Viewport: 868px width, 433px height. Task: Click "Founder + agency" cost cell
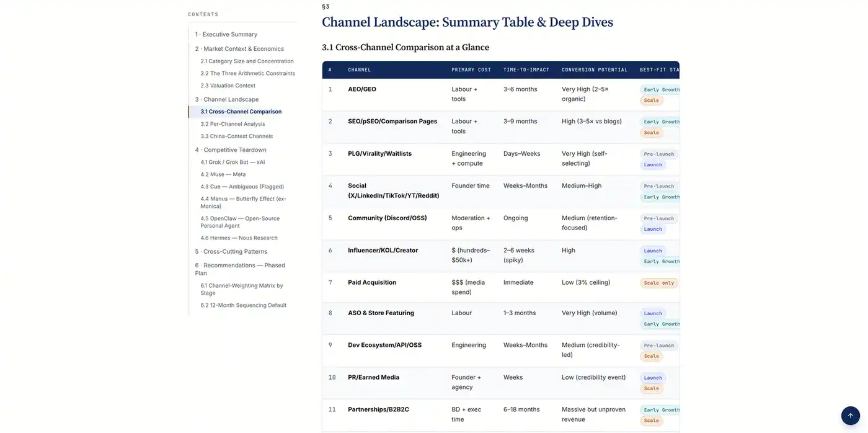point(466,382)
